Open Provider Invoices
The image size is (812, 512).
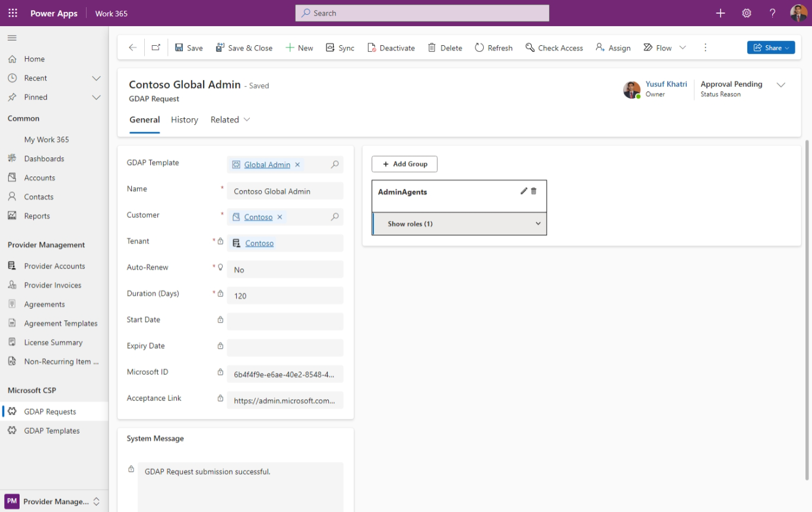coord(54,285)
